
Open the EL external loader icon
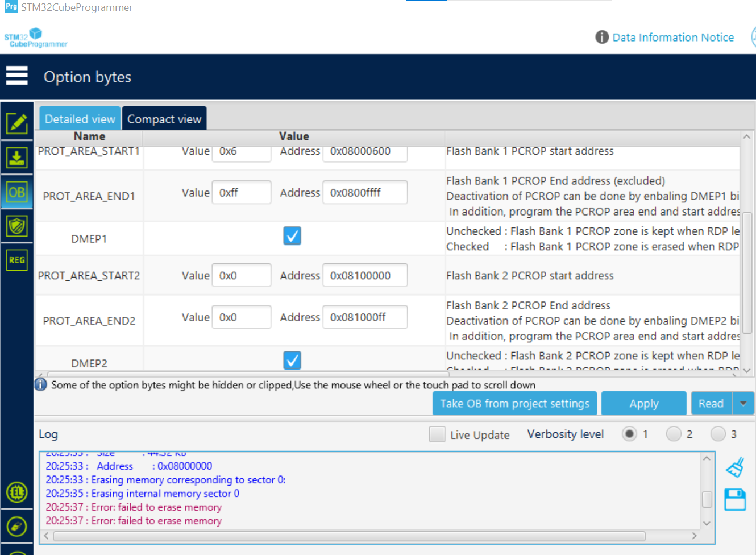[x=17, y=492]
